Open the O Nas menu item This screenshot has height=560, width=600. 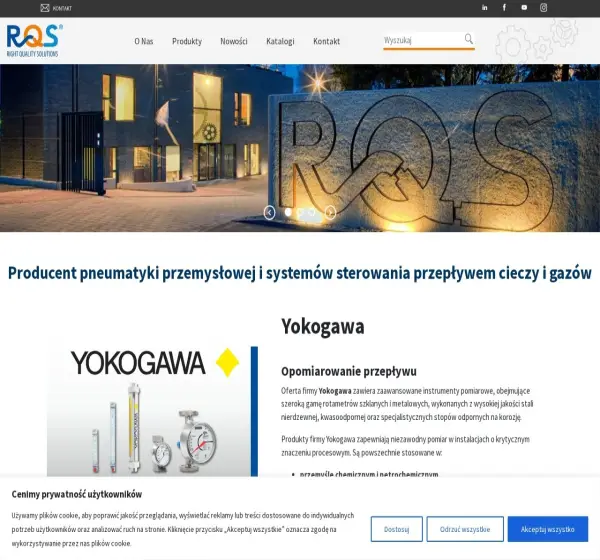click(144, 41)
